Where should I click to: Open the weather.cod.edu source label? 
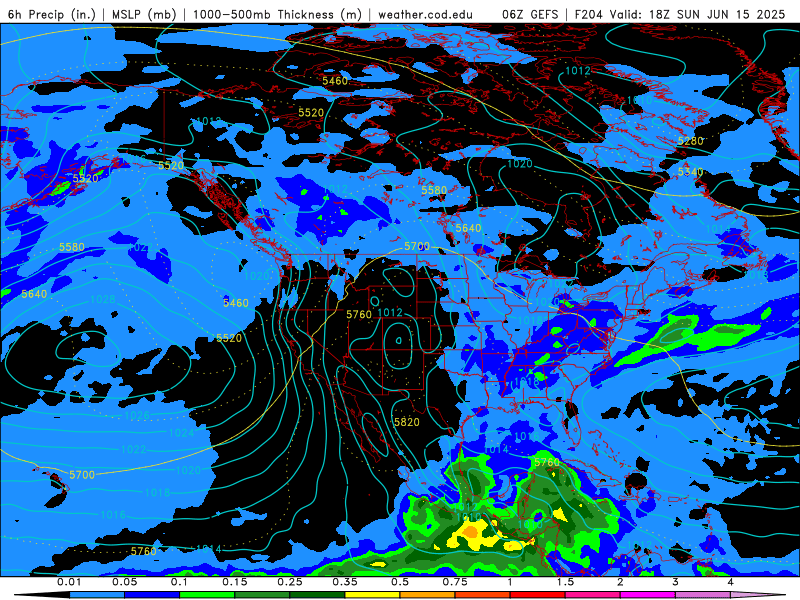425,14
